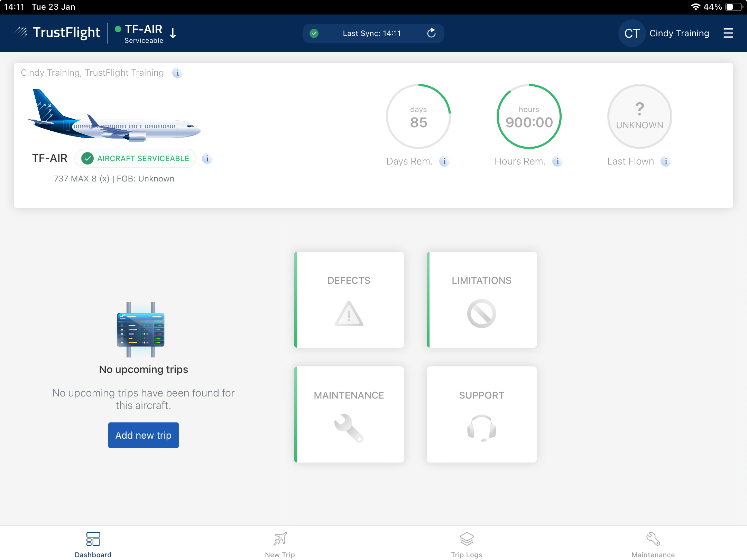
Task: Switch to the Trip Logs tab
Action: [467, 545]
